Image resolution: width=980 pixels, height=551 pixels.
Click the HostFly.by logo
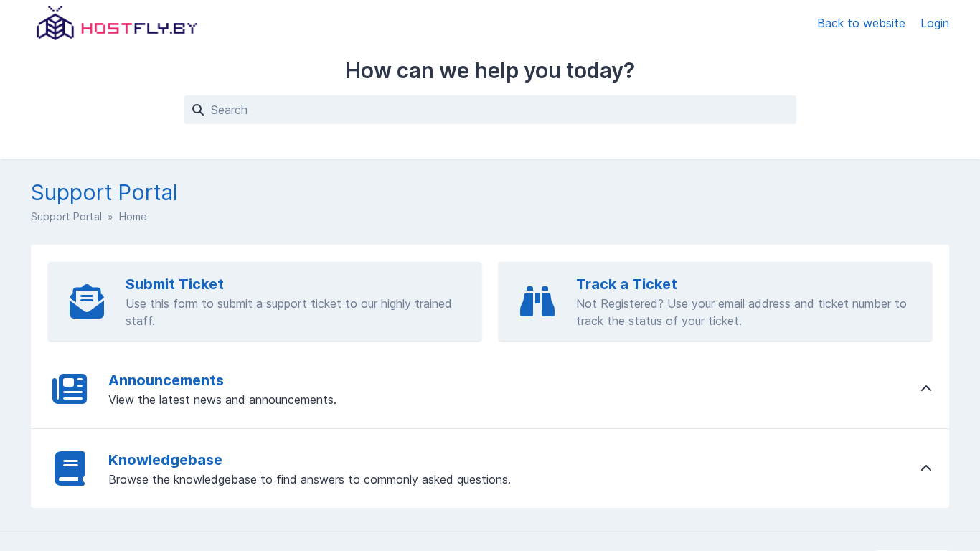pyautogui.click(x=117, y=24)
